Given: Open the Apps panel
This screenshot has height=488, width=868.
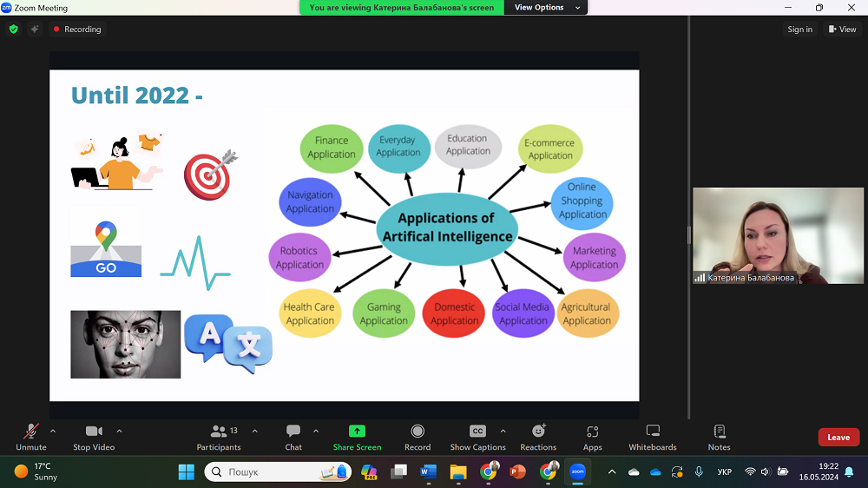Looking at the screenshot, I should tap(592, 437).
